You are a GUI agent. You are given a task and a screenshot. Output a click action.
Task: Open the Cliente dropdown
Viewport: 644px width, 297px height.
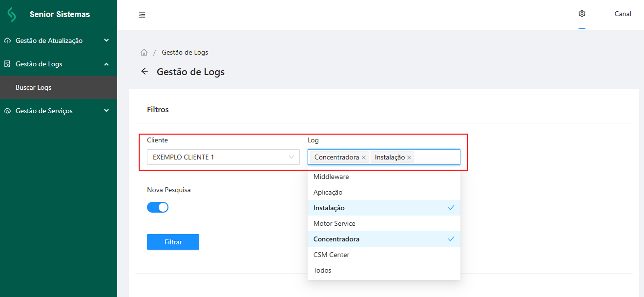pyautogui.click(x=223, y=157)
